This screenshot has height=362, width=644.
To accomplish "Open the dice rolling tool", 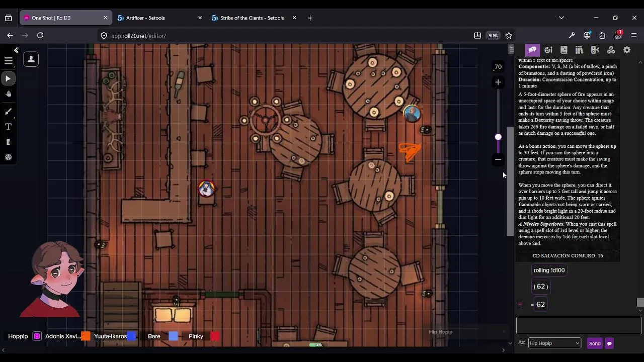I will (x=9, y=157).
